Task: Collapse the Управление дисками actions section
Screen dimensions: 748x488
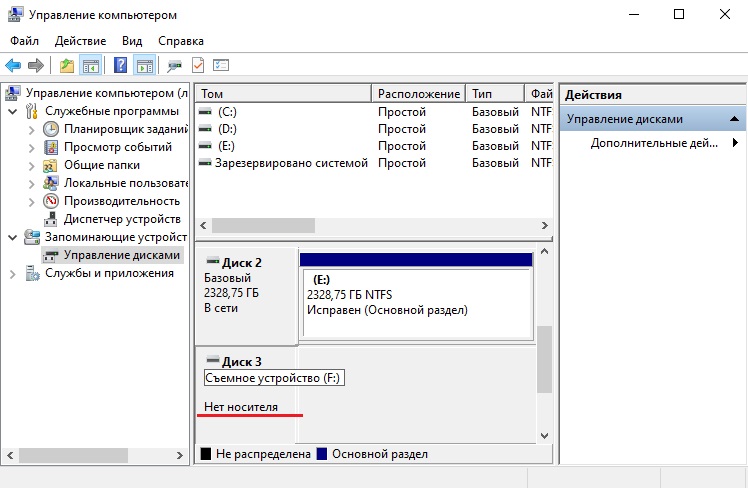Action: pos(735,119)
